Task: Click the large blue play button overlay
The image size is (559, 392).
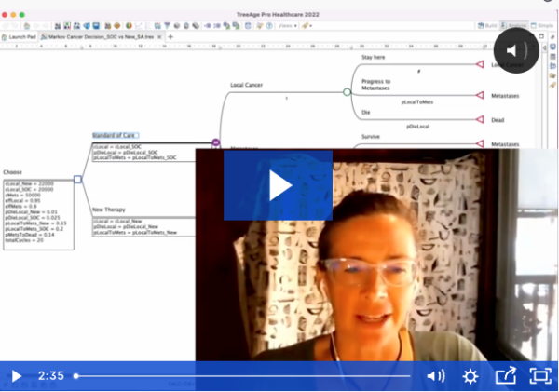Action: pyautogui.click(x=278, y=185)
